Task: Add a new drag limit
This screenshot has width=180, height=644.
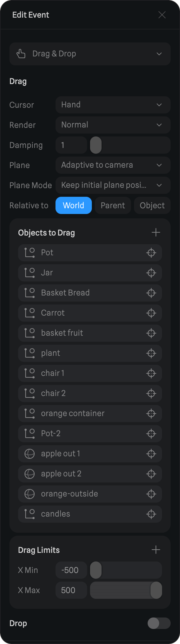Action: [x=156, y=550]
